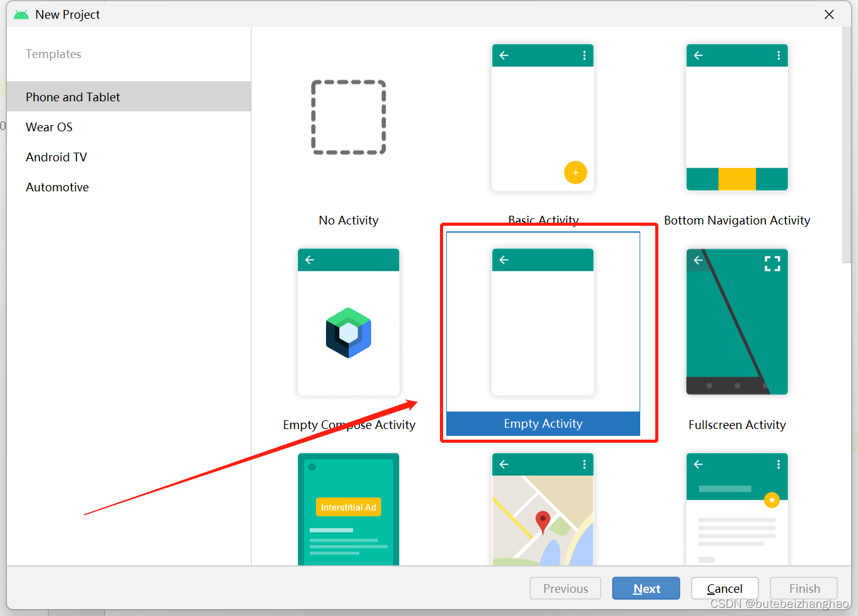The height and width of the screenshot is (616, 858).
Task: Click the Empty Compose Activity label
Action: 349,425
